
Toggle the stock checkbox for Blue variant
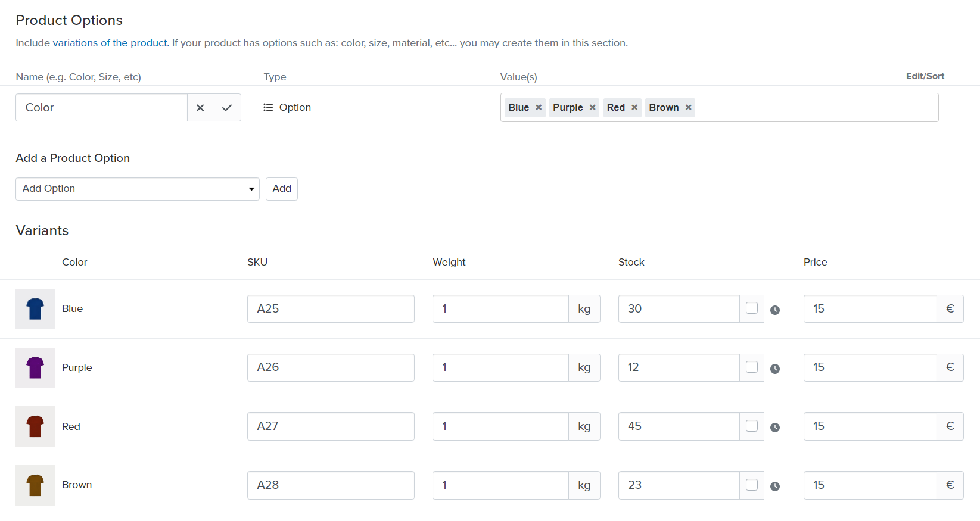point(752,308)
